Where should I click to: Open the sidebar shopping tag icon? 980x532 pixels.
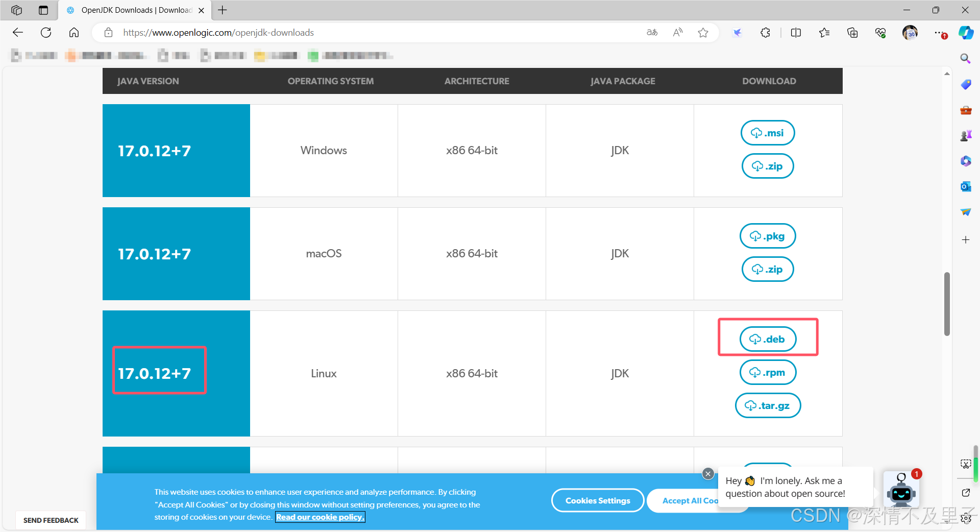click(966, 84)
